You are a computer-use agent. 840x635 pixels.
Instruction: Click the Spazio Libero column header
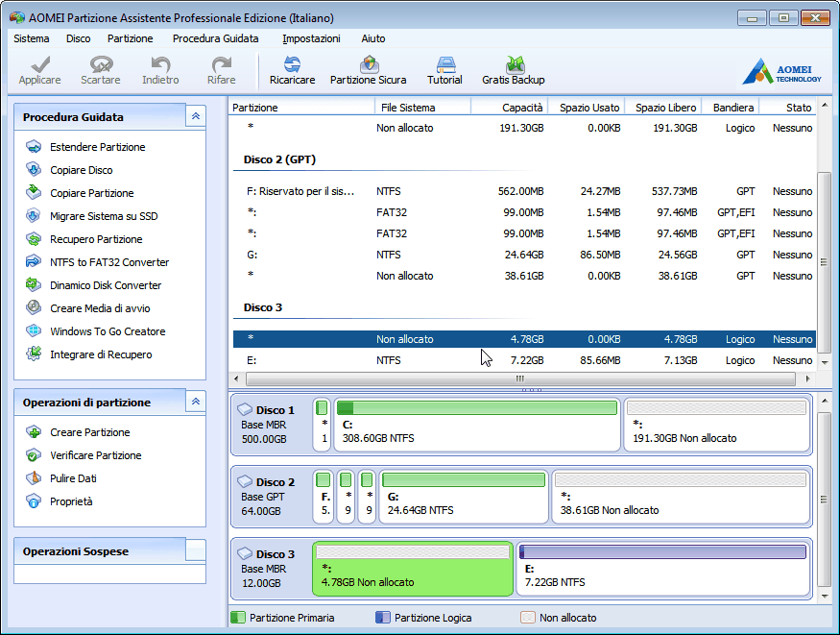click(x=662, y=108)
